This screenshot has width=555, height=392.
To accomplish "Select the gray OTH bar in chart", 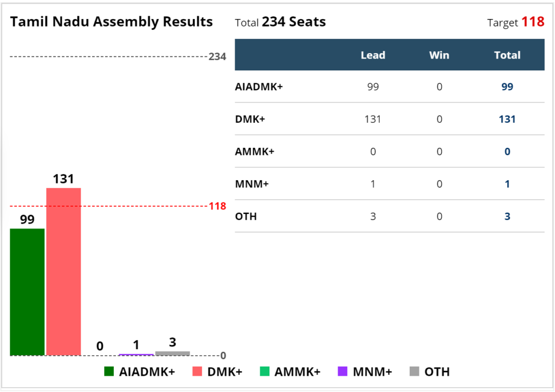I will click(x=173, y=354).
